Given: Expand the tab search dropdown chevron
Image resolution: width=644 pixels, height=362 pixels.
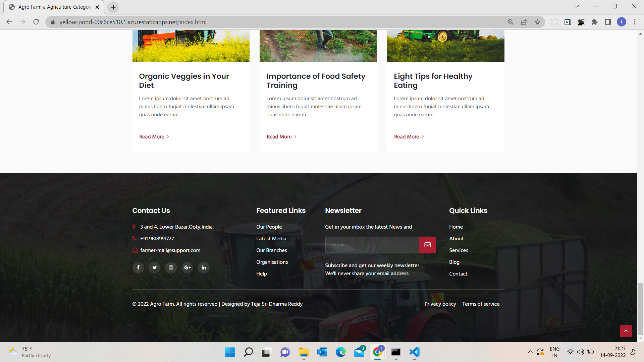Looking at the screenshot, I should click(577, 6).
